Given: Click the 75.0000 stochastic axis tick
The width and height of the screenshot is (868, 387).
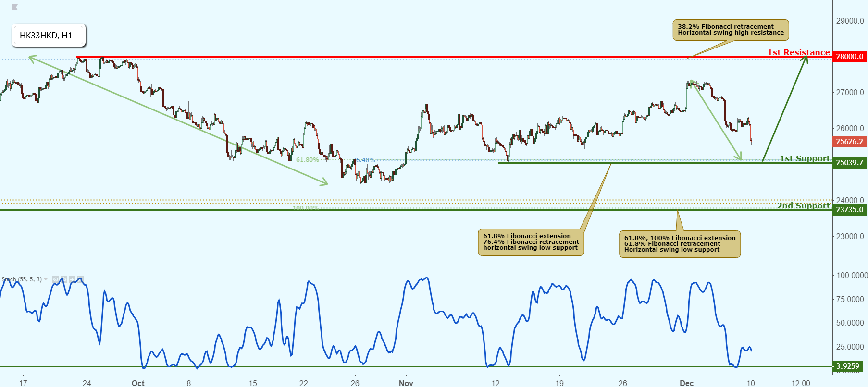Looking at the screenshot, I should 850,299.
